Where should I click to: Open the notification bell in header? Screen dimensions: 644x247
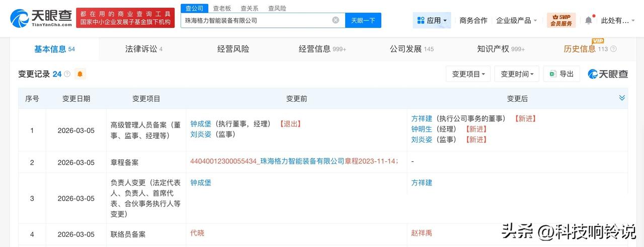[588, 20]
